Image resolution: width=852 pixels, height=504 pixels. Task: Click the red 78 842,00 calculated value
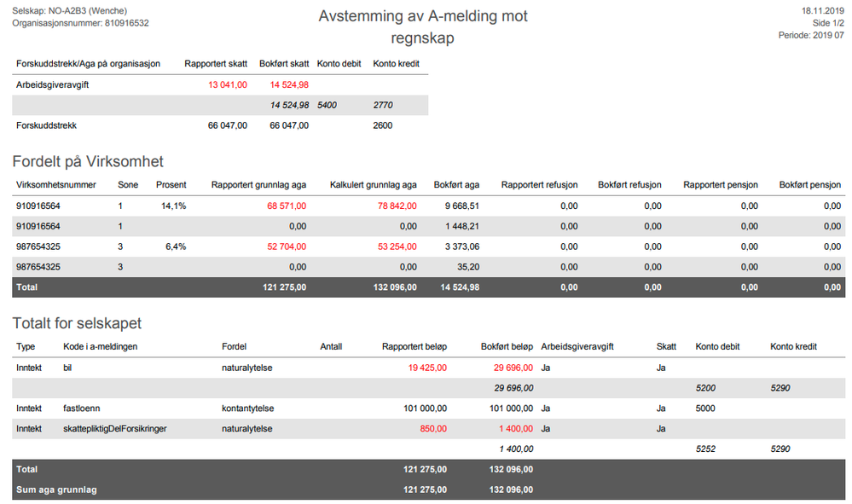(x=397, y=206)
